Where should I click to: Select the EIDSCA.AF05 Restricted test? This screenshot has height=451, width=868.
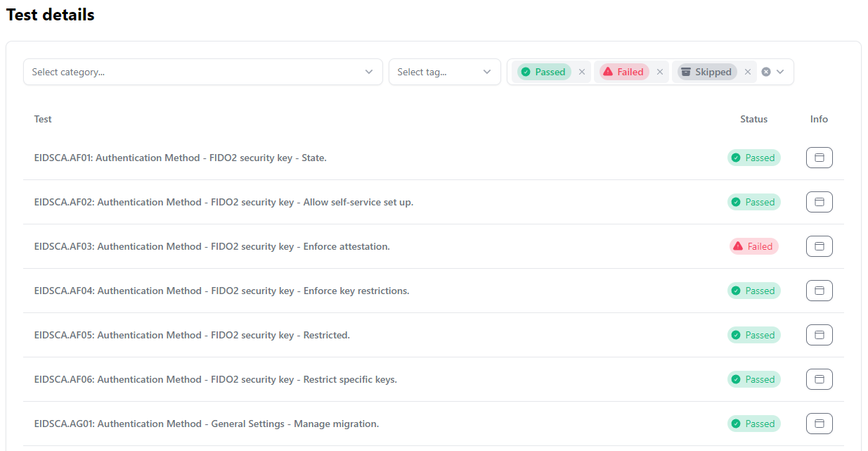coord(434,335)
